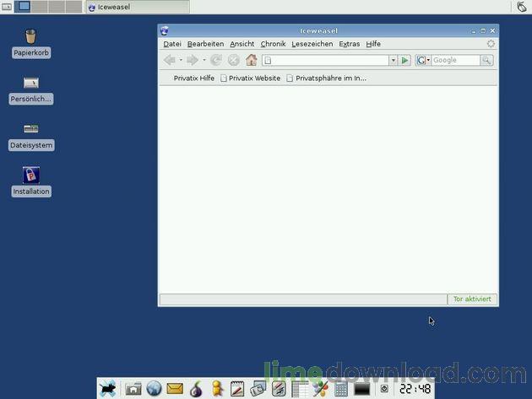Launch the mail envelope icon in the dock
This screenshot has height=399, width=532.
(x=175, y=389)
